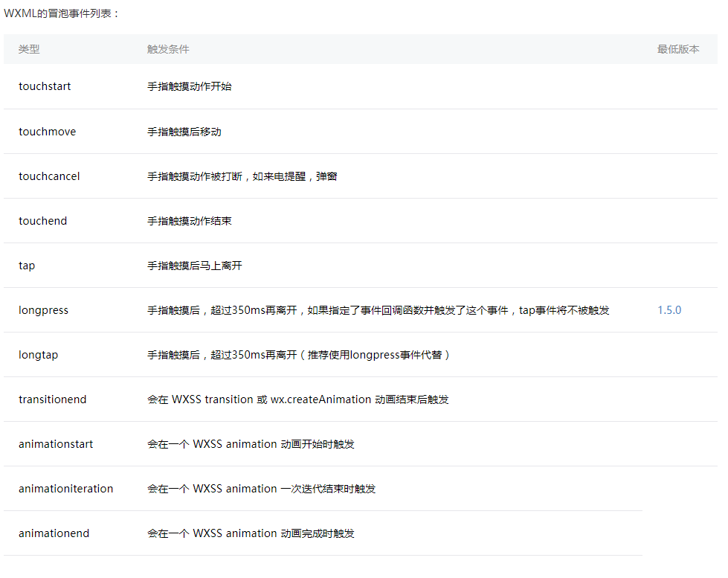Viewport: 728px width, 578px height.
Task: Click the 类型 column header
Action: tap(29, 49)
